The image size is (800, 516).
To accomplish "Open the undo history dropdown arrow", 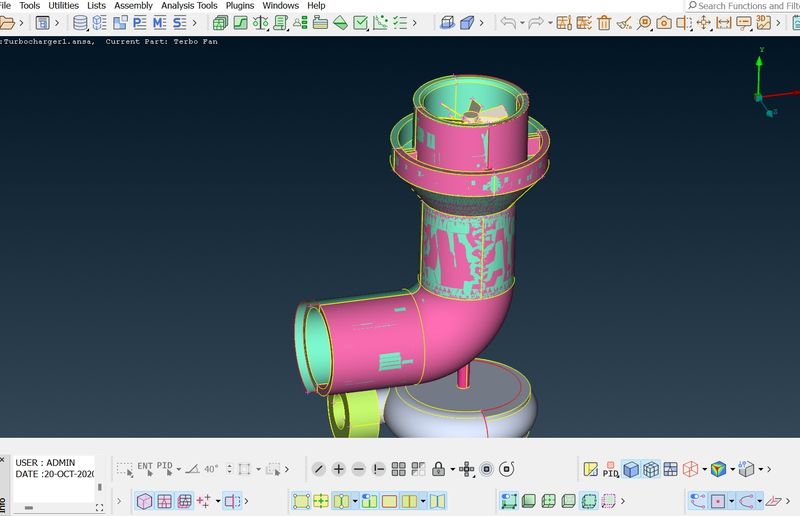I will point(523,23).
